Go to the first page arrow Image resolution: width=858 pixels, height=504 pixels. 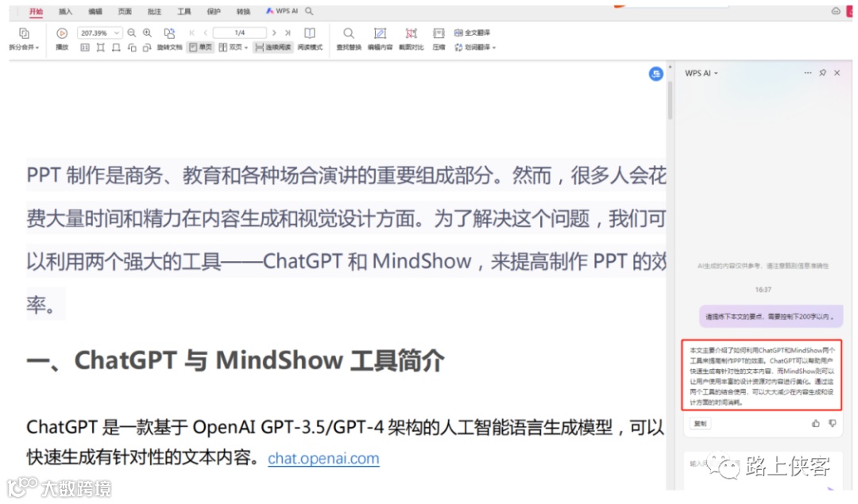(192, 33)
